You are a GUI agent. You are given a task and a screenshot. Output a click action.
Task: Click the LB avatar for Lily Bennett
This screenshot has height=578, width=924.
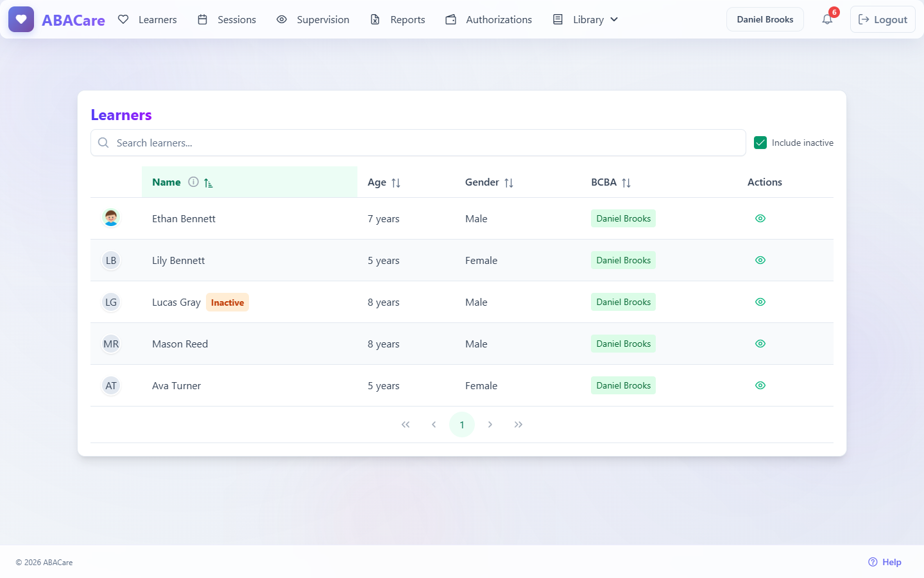(x=111, y=260)
